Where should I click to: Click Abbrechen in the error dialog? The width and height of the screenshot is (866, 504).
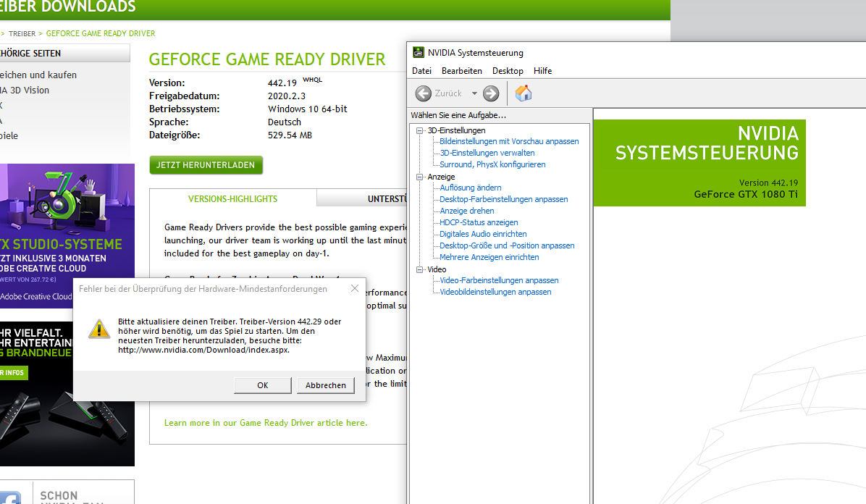326,385
